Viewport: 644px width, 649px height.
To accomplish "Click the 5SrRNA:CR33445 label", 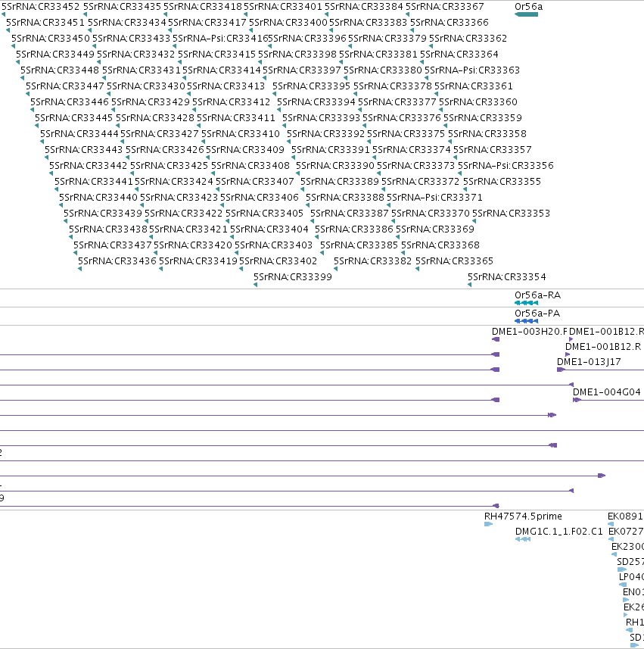I will (x=73, y=118).
